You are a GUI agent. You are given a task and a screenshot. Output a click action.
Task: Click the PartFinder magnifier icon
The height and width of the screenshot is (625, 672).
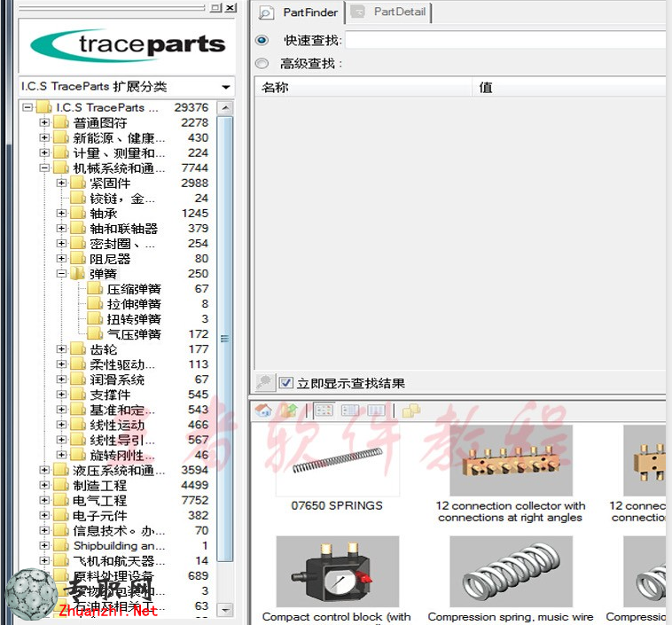266,12
